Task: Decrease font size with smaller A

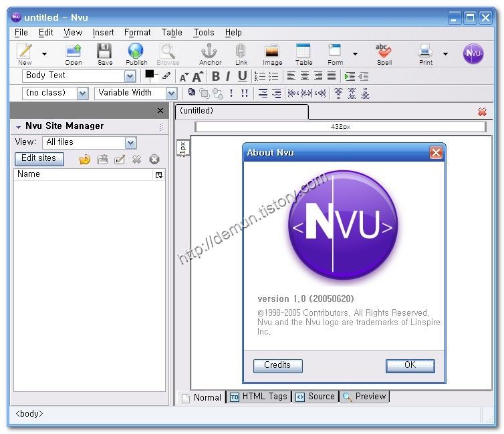Action: [x=184, y=77]
